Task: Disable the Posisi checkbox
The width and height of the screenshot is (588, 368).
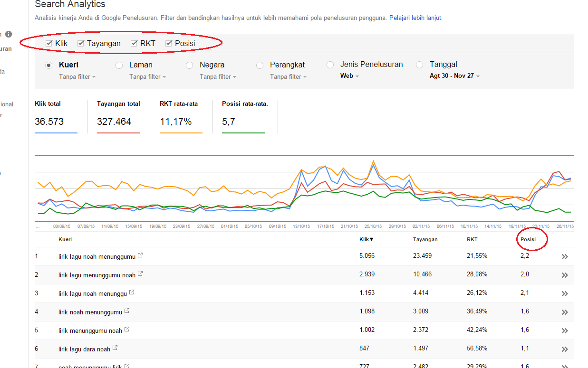Action: 169,43
